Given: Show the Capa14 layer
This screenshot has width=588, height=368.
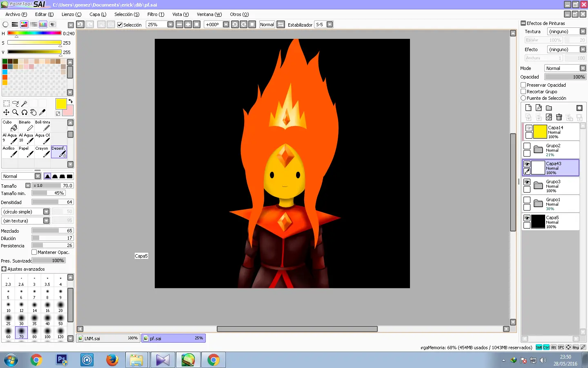Looking at the screenshot, I should click(529, 128).
